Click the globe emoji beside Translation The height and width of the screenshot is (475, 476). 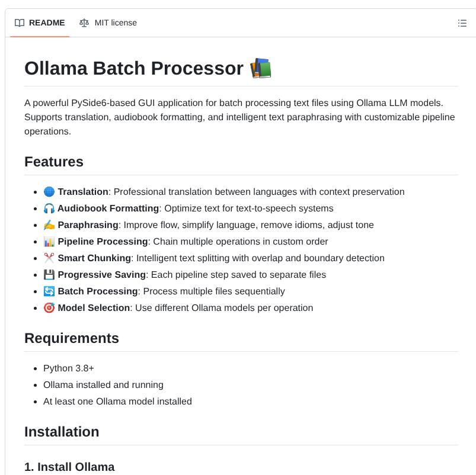(x=49, y=191)
